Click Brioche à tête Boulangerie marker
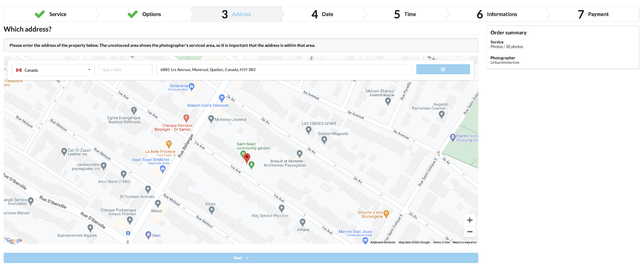644x277 pixels. pos(386,213)
